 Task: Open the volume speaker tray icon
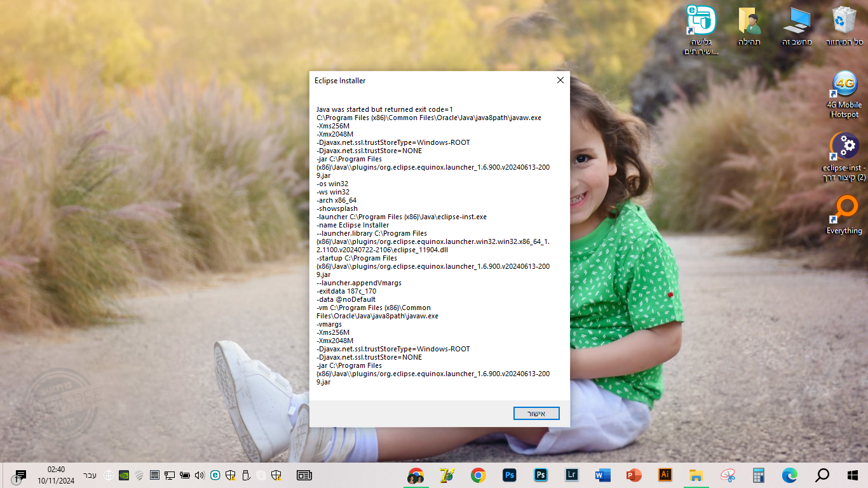(200, 475)
